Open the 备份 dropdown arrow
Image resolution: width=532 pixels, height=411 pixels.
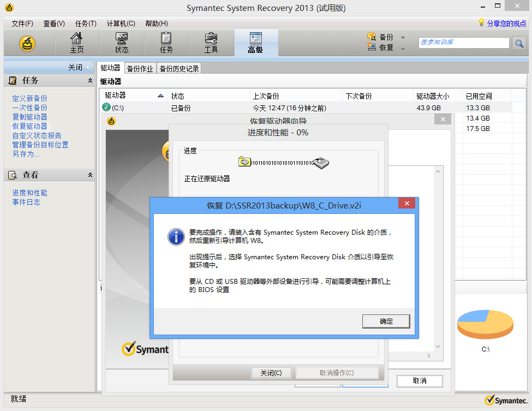403,38
